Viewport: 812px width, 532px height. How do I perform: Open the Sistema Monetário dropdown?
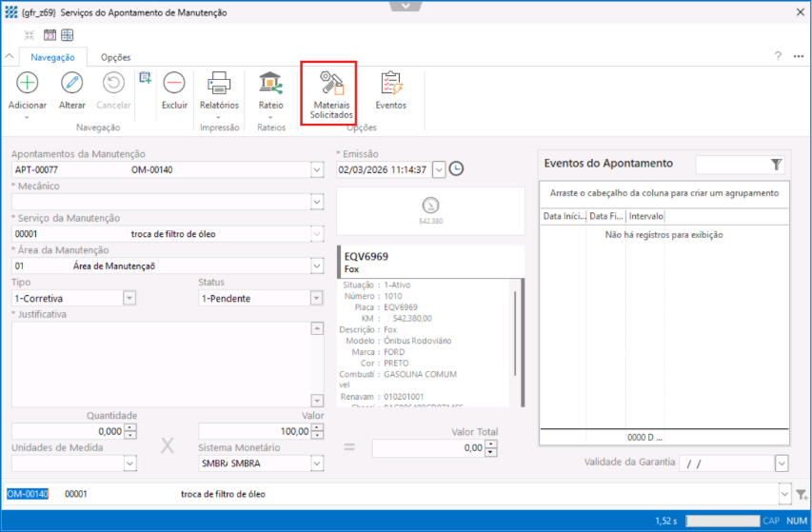(317, 463)
